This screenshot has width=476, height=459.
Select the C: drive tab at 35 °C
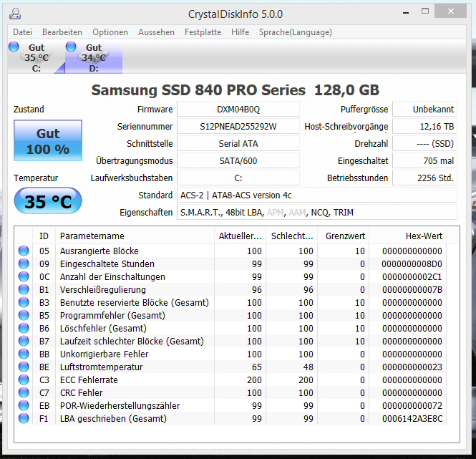pos(37,57)
